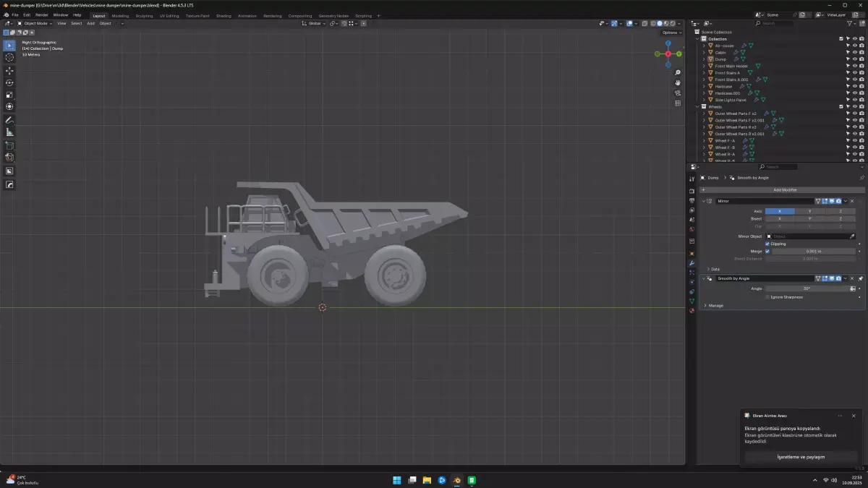The height and width of the screenshot is (488, 868).
Task: Open the World properties tab
Action: point(692,228)
